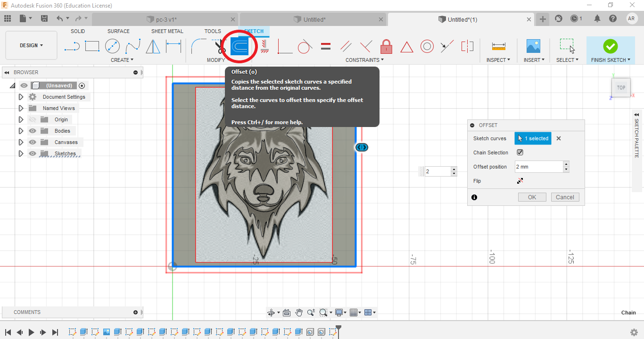Click OK in the Offset dialog

pos(532,197)
